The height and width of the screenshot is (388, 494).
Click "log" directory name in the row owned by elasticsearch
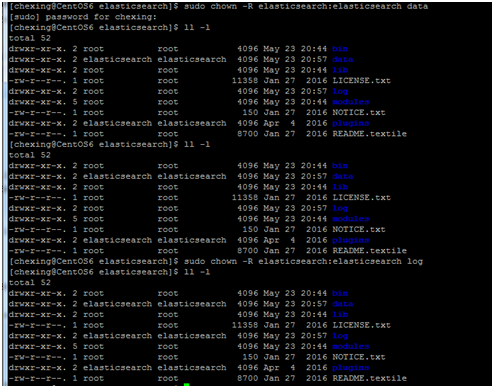click(340, 336)
